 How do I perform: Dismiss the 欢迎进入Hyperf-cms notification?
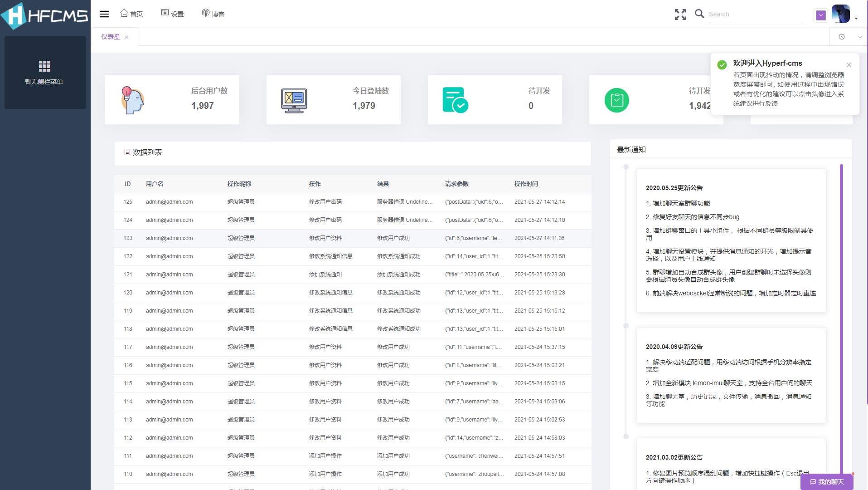click(849, 65)
